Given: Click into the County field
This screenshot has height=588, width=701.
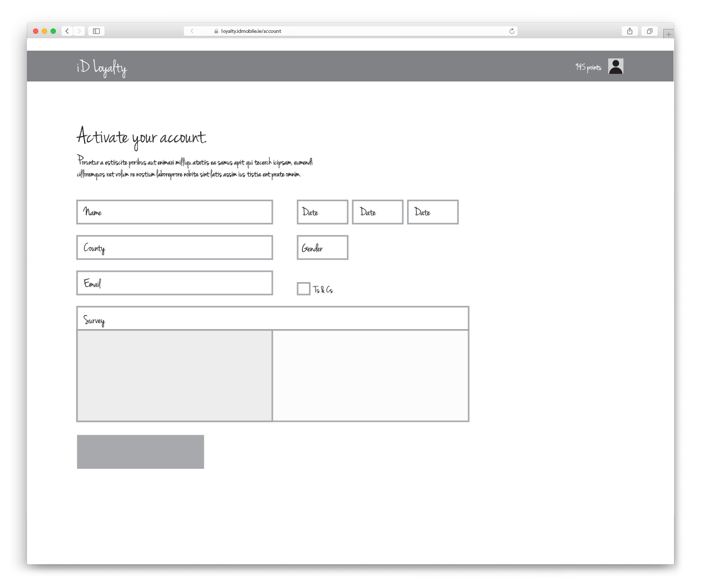Looking at the screenshot, I should [x=175, y=248].
